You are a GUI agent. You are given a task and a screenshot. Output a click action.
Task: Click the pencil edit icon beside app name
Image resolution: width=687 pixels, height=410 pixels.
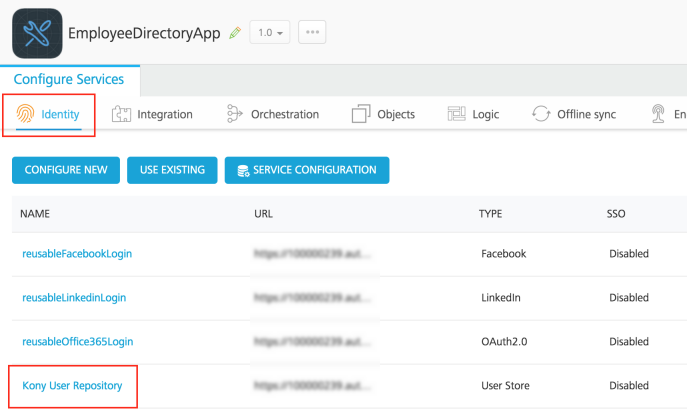tap(235, 33)
